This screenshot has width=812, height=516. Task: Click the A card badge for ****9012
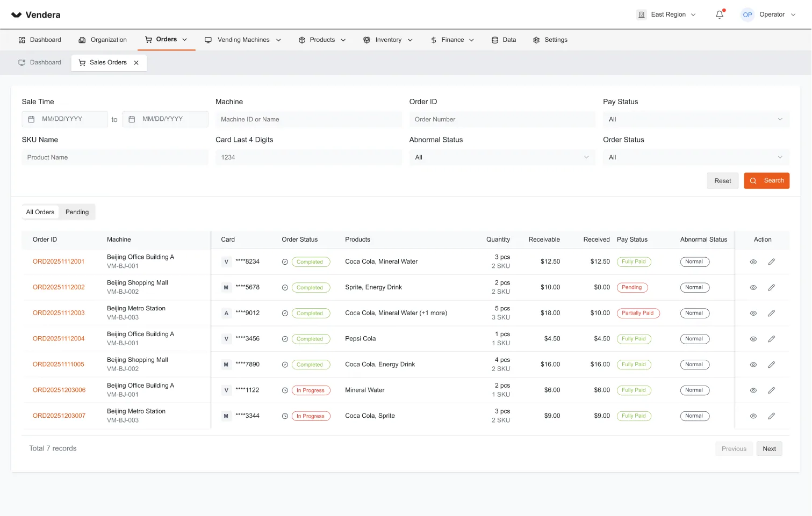[x=226, y=314]
